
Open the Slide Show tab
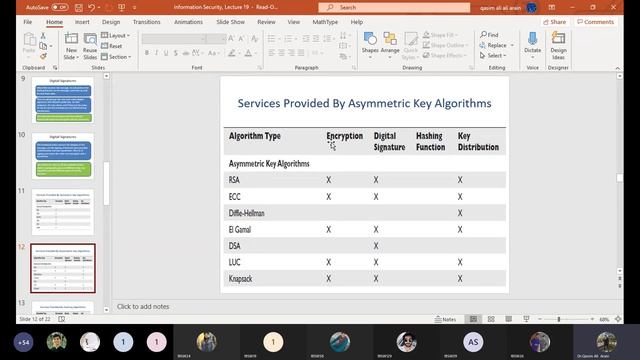click(x=231, y=22)
